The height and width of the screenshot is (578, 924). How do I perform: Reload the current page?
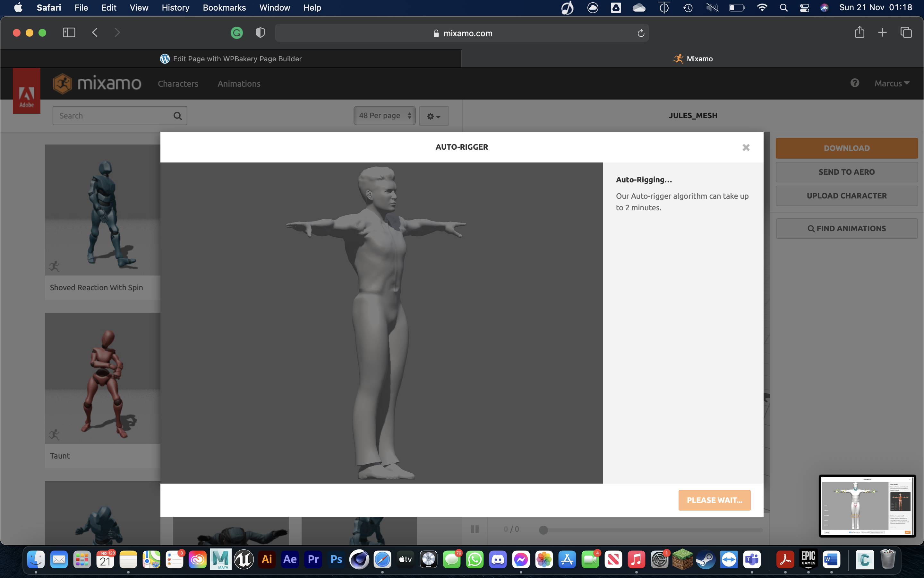click(x=641, y=33)
